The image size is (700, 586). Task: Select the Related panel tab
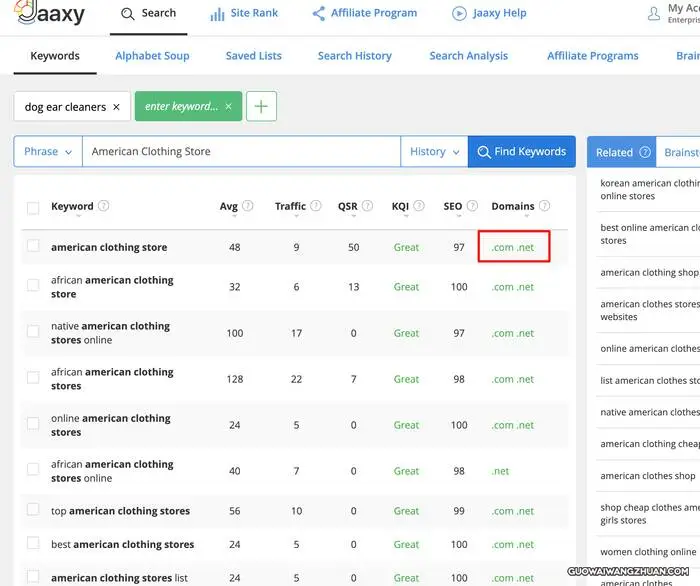pyautogui.click(x=621, y=152)
